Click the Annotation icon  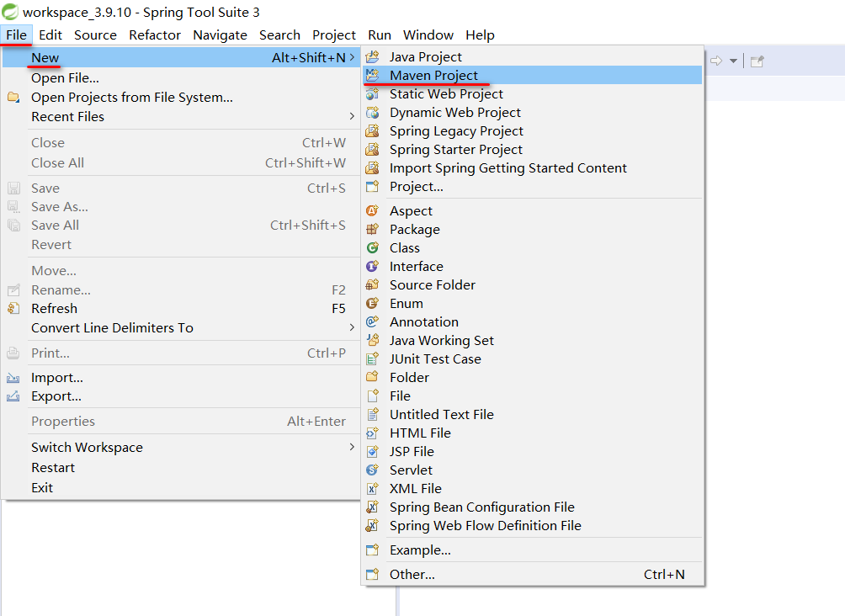tap(372, 321)
